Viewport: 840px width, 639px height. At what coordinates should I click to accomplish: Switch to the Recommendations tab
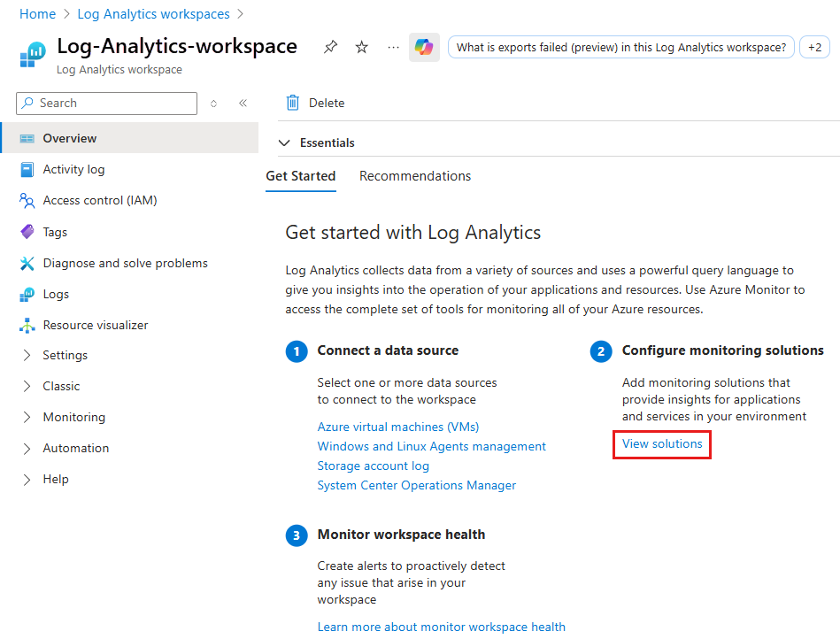(x=415, y=176)
